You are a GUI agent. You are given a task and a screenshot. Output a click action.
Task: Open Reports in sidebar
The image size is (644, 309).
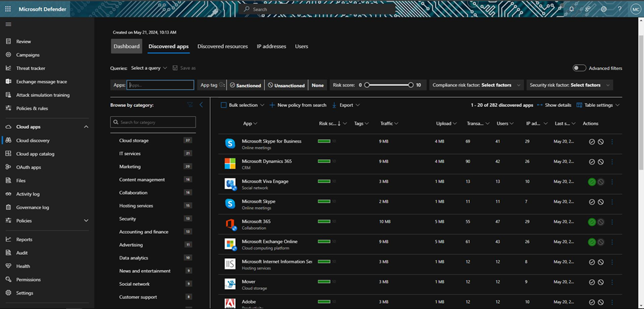point(24,239)
